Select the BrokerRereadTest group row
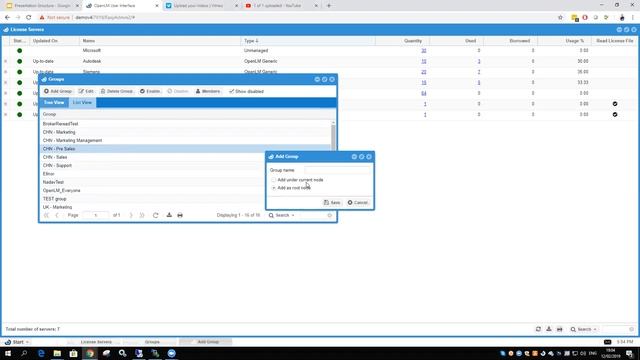640x360 pixels. [186, 124]
